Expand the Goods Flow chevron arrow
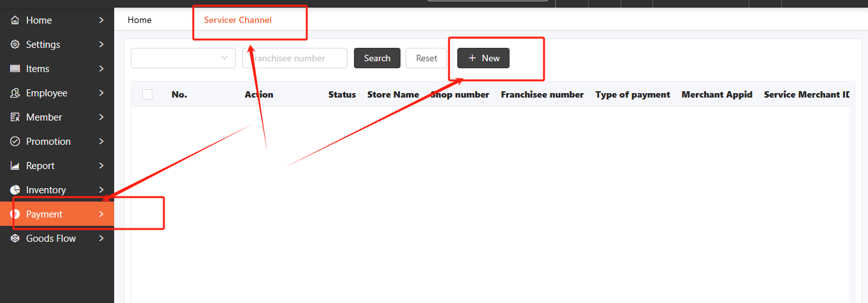Image resolution: width=868 pixels, height=303 pixels. (x=101, y=239)
